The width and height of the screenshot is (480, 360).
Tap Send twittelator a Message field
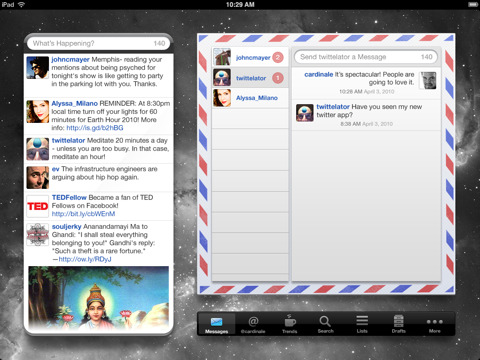(x=366, y=57)
